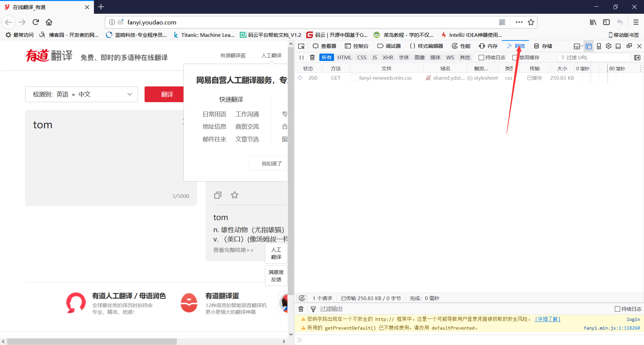Switch to the Inspector (查看器) tab
The height and width of the screenshot is (345, 644).
(x=324, y=46)
